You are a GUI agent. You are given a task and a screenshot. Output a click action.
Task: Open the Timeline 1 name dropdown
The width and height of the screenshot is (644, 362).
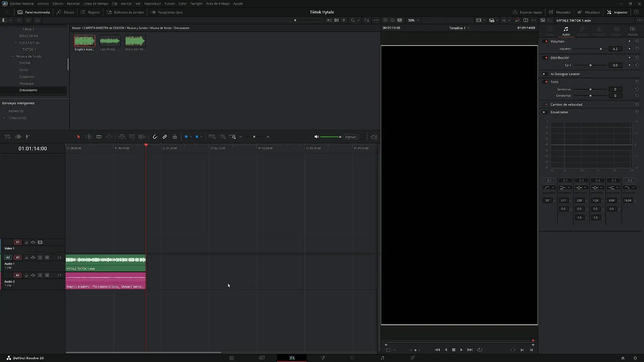459,28
